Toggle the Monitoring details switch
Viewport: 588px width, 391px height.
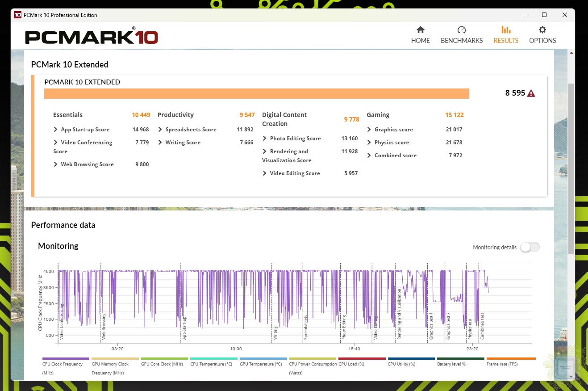coord(530,247)
